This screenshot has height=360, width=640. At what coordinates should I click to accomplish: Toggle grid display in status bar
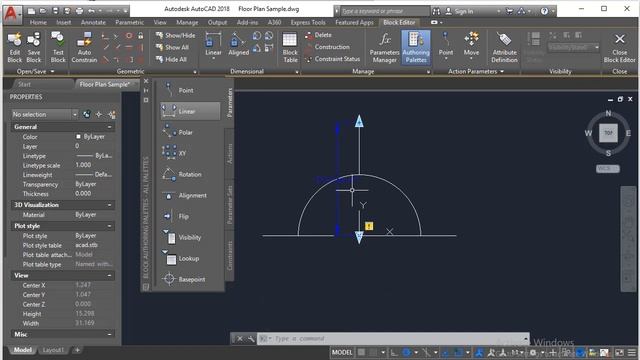click(362, 352)
